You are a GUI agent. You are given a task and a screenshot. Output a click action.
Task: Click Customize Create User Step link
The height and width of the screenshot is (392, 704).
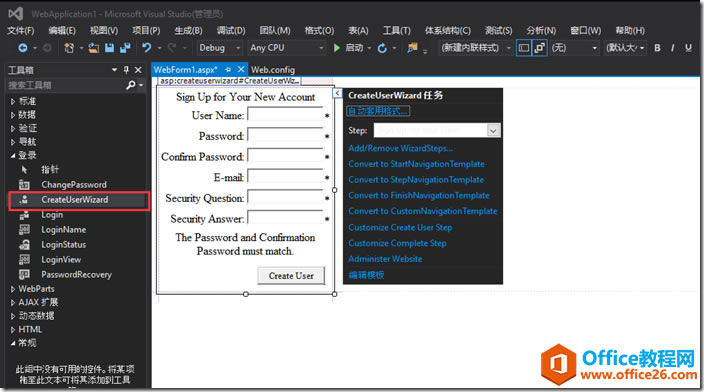pos(400,227)
